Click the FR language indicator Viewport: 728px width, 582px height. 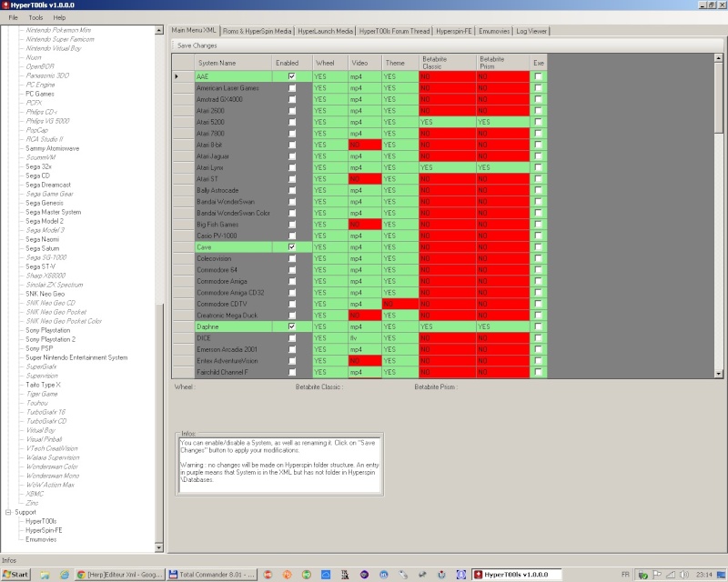click(625, 575)
